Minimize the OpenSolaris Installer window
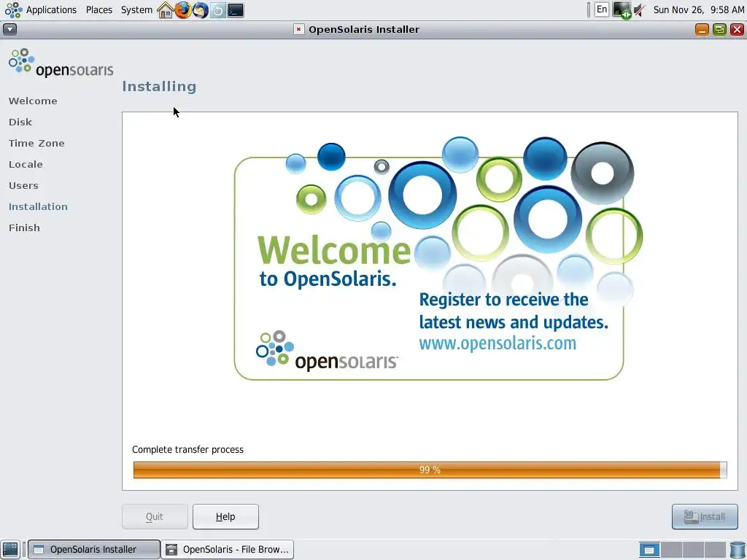 pyautogui.click(x=702, y=29)
